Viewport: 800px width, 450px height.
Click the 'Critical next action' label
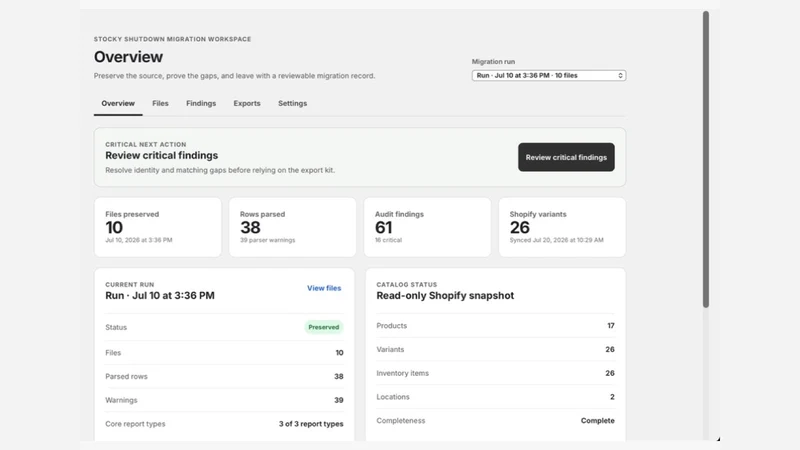coord(146,145)
